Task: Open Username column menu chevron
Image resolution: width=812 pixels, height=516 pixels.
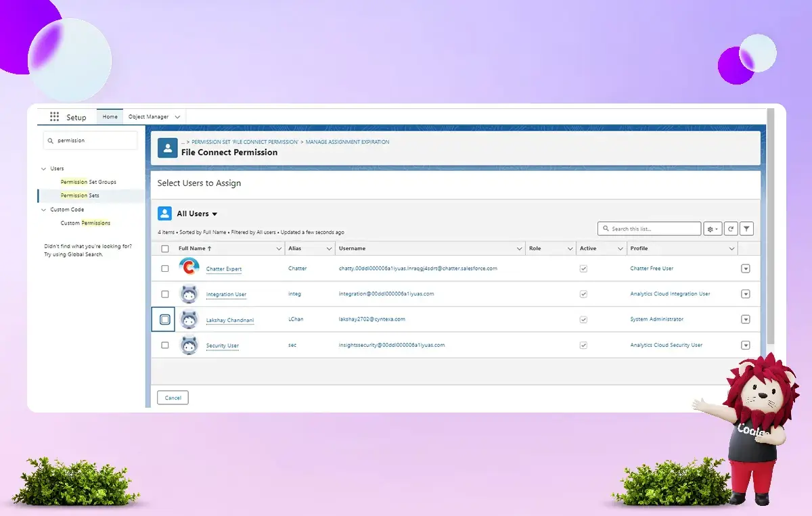Action: [x=520, y=249]
